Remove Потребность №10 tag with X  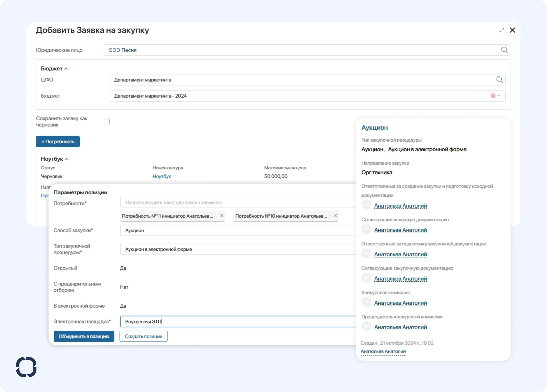(x=335, y=216)
